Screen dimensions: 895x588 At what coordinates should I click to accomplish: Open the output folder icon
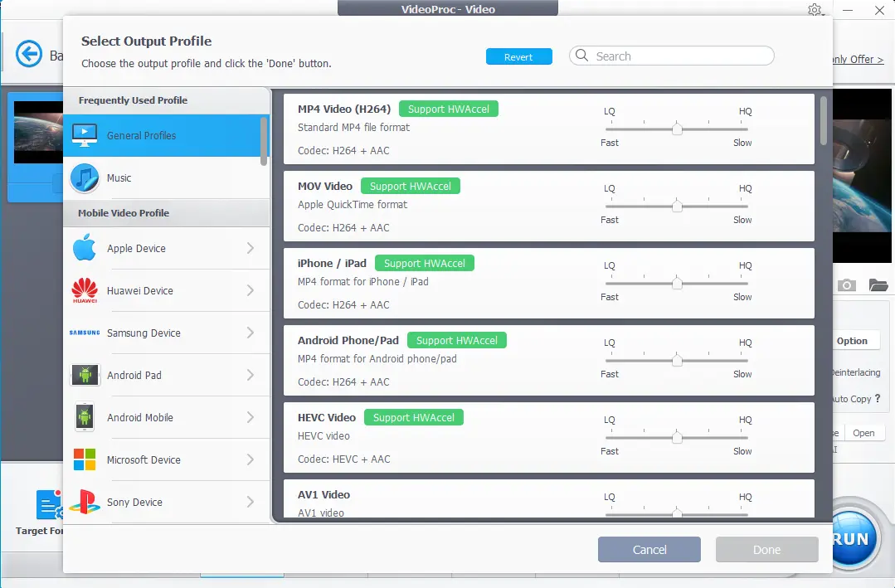(x=878, y=284)
